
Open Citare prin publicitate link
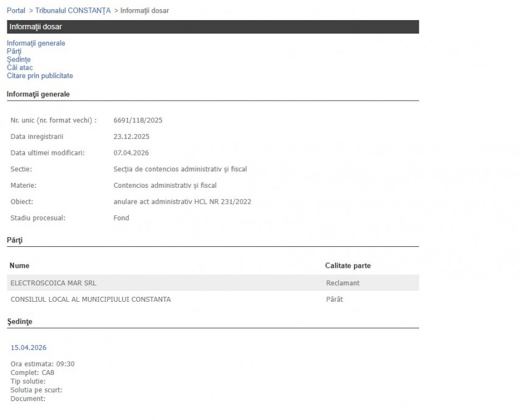pos(40,76)
